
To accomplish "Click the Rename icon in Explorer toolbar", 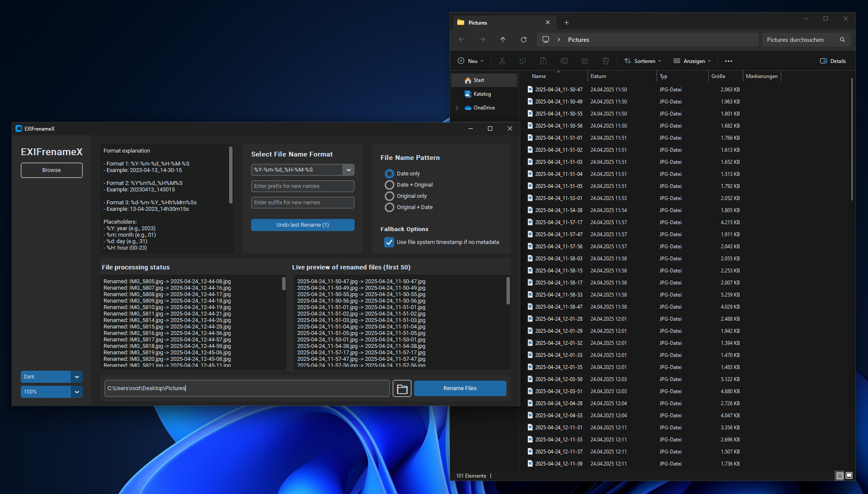I will [564, 61].
